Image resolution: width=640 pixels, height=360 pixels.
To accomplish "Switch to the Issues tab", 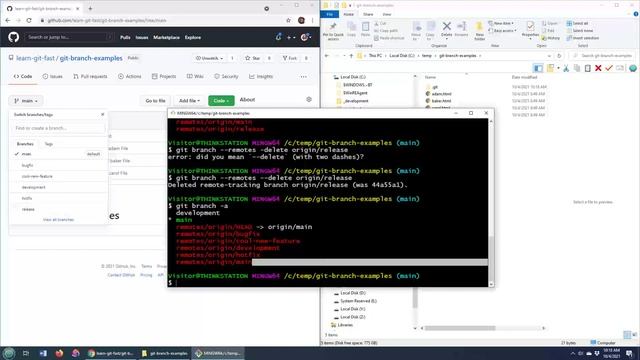I will pos(53,76).
